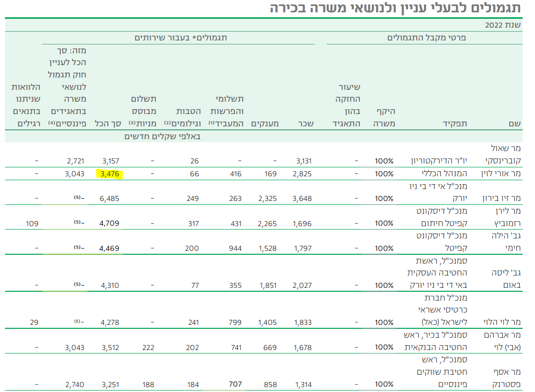Click employer payments value 944
The image size is (535, 392).
(235, 248)
